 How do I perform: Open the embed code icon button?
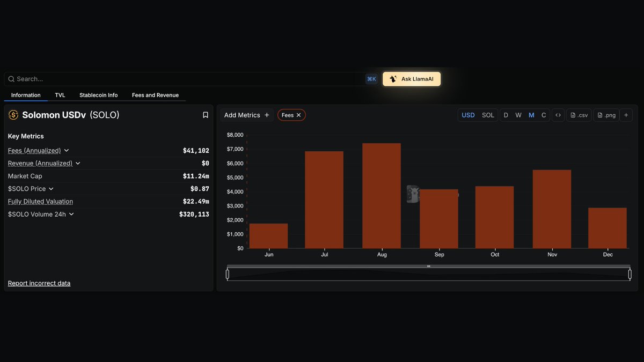coord(558,115)
